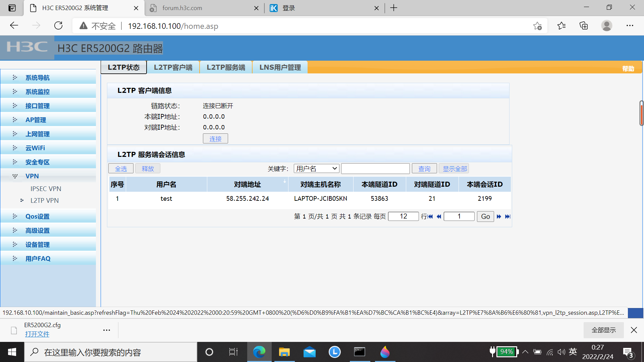This screenshot has height=362, width=644.
Task: Open the 用户名 keyword dropdown
Action: click(316, 169)
